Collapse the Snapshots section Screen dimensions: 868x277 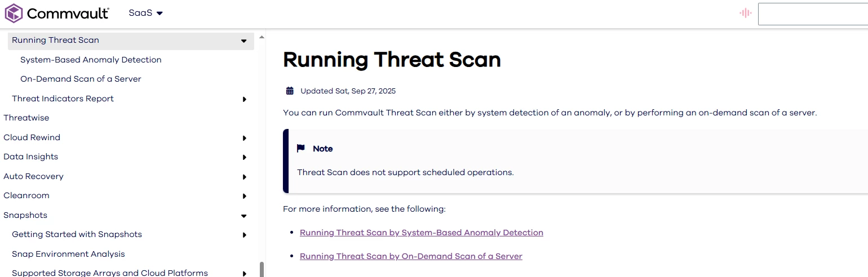(x=243, y=216)
